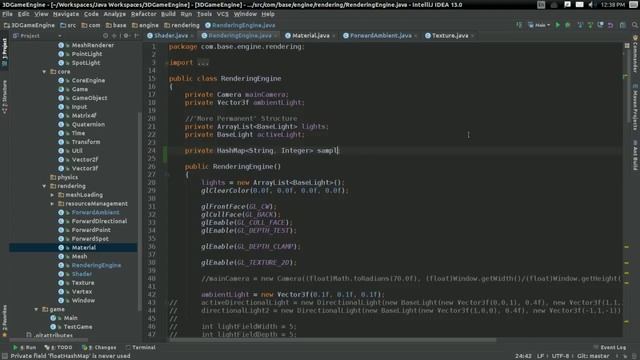This screenshot has height=360, width=640.
Task: Open the Event Log
Action: (x=610, y=347)
